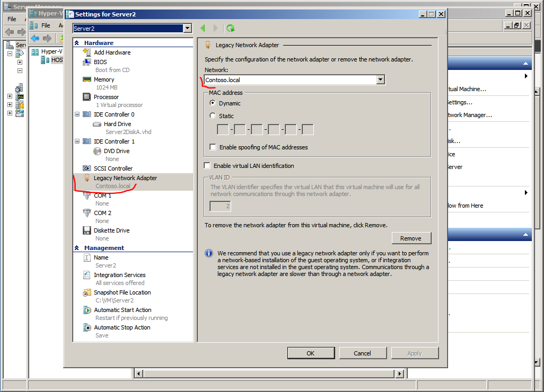Click the Snapshot File Location icon
544x392 pixels.
tap(87, 292)
